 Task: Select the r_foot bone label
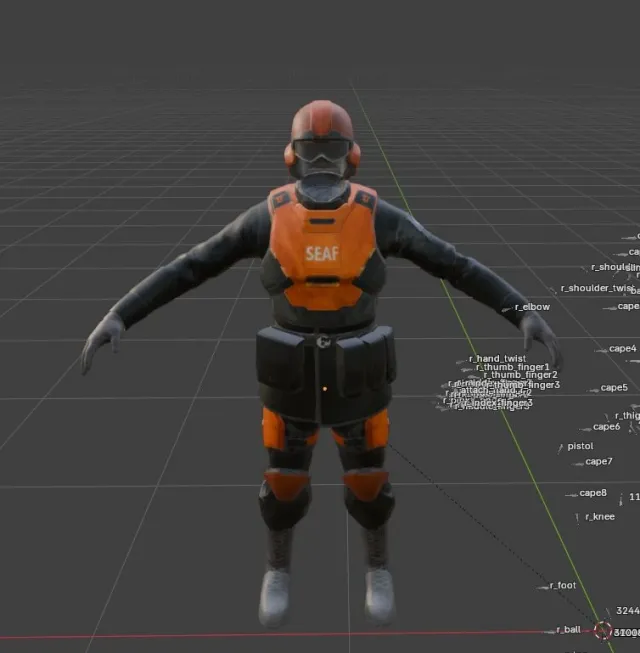pyautogui.click(x=563, y=586)
